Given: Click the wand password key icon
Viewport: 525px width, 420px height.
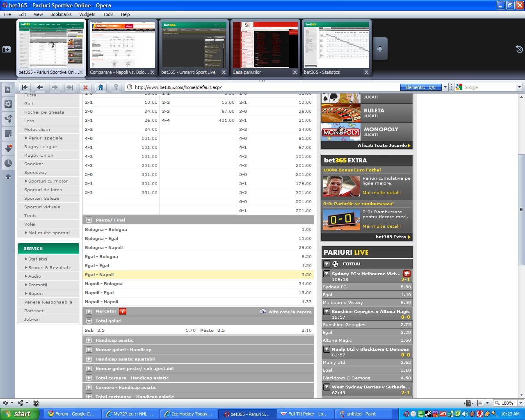Looking at the screenshot, I should [116, 87].
